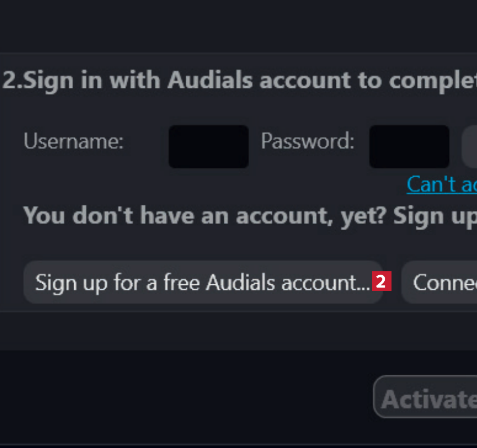
Task: Click the red number 2 badge
Action: tap(381, 281)
